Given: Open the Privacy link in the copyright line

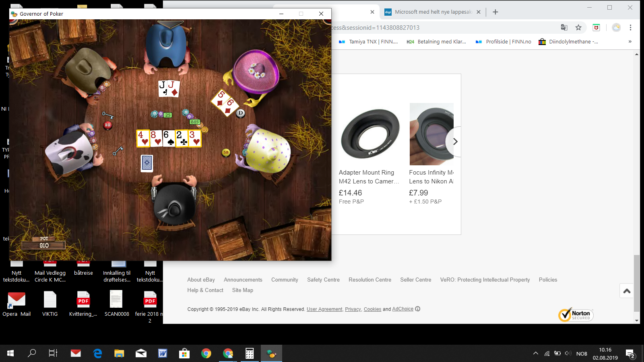Looking at the screenshot, I should (353, 309).
